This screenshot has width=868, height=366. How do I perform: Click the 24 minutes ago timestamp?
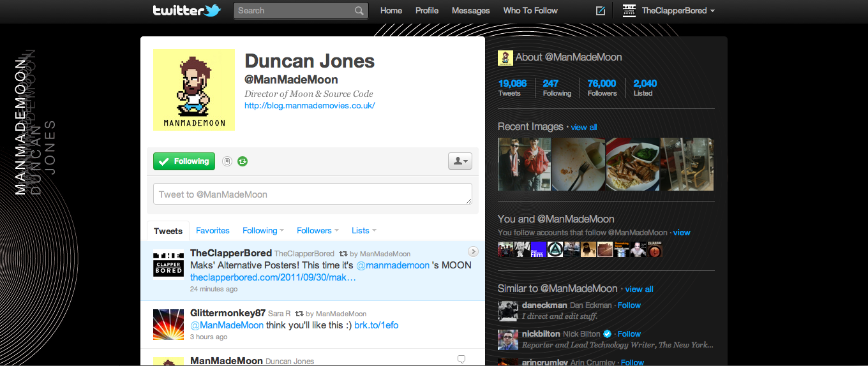pos(214,289)
